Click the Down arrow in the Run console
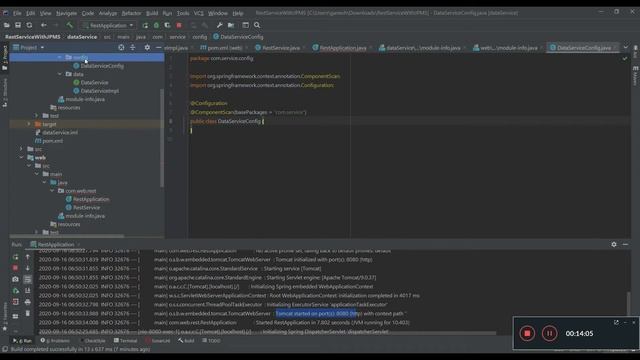This screenshot has height=360, width=640. pos(27,268)
